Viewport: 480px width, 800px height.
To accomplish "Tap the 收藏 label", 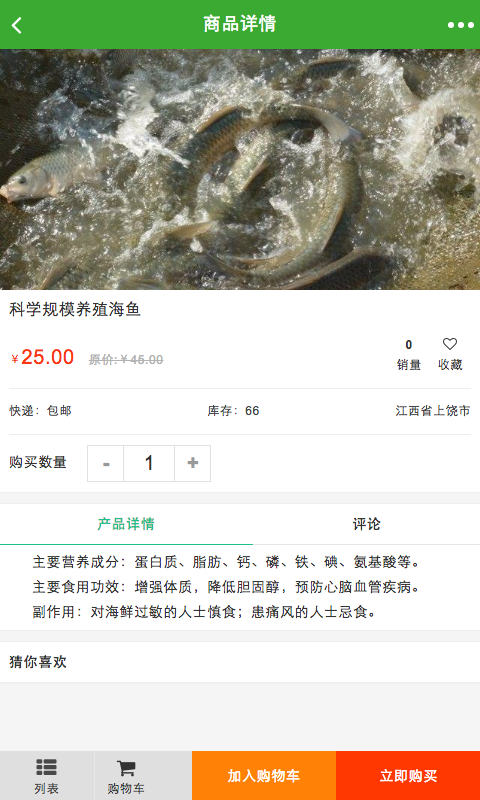I will (x=450, y=365).
